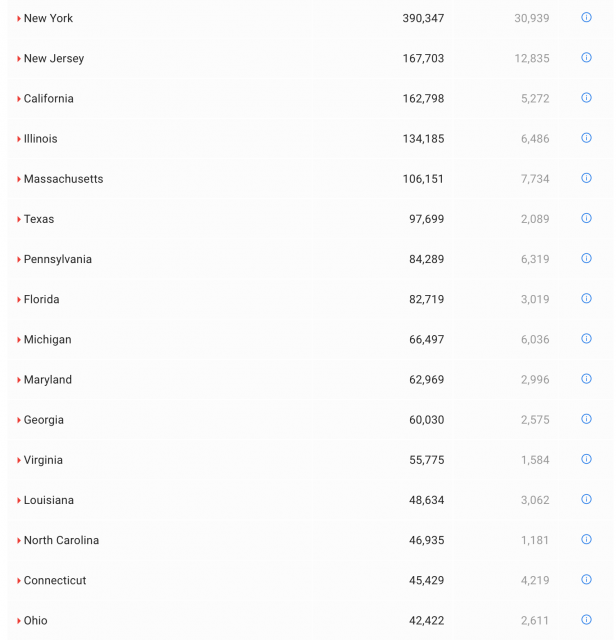
Task: View info icon for Massachusetts
Action: [587, 178]
